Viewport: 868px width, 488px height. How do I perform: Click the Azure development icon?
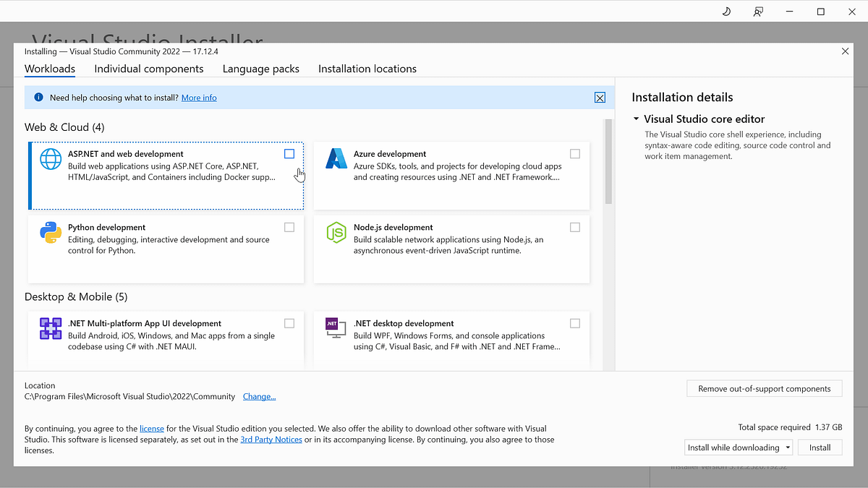click(336, 160)
